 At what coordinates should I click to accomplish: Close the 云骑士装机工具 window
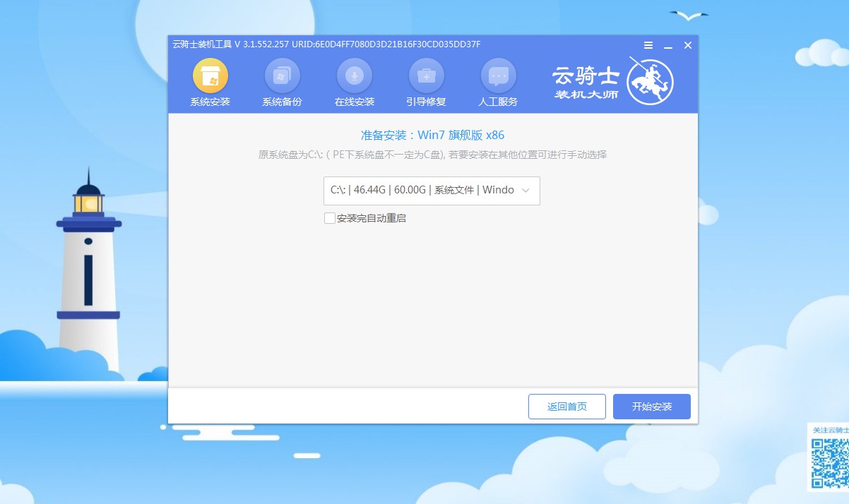(x=688, y=45)
